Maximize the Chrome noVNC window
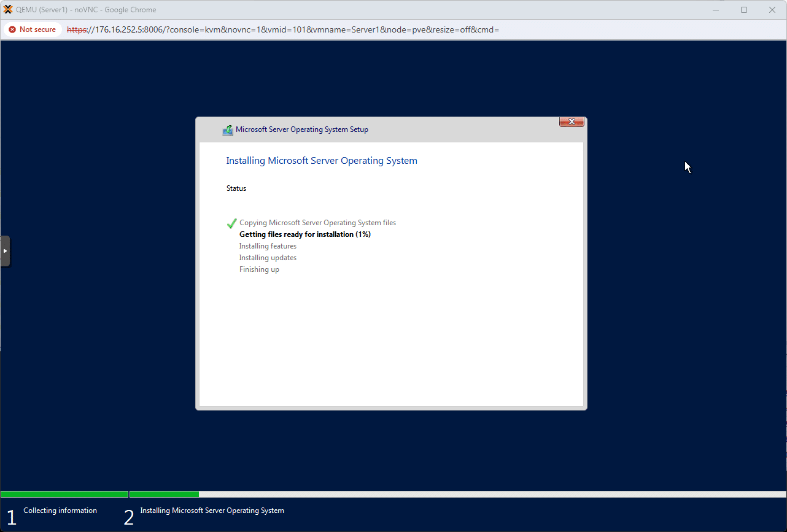The height and width of the screenshot is (532, 787). pos(744,10)
